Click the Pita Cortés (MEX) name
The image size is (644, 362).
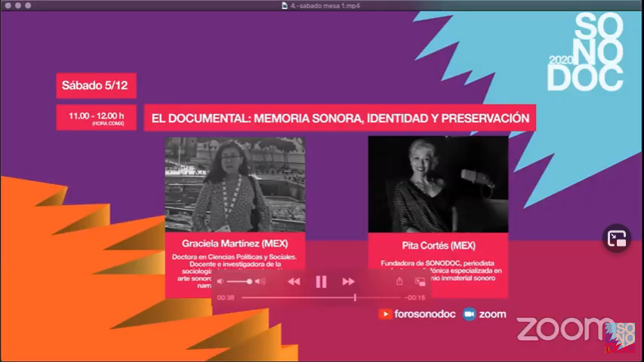(x=439, y=245)
